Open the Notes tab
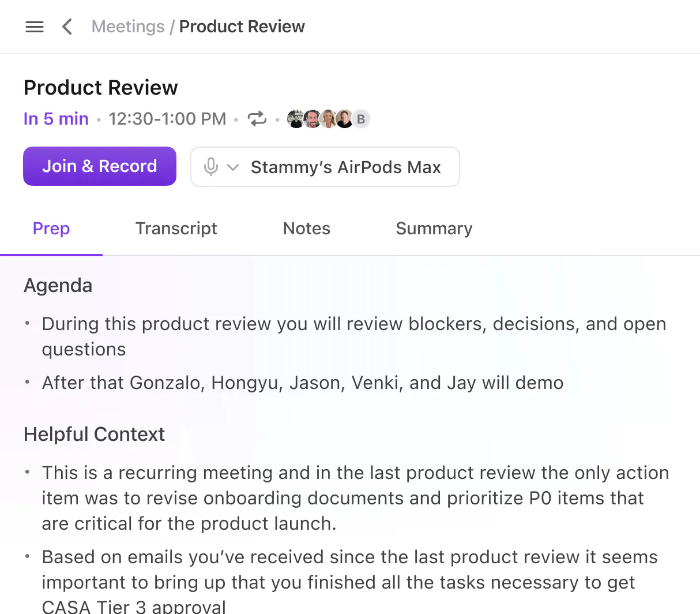The height and width of the screenshot is (614, 700). (x=307, y=229)
